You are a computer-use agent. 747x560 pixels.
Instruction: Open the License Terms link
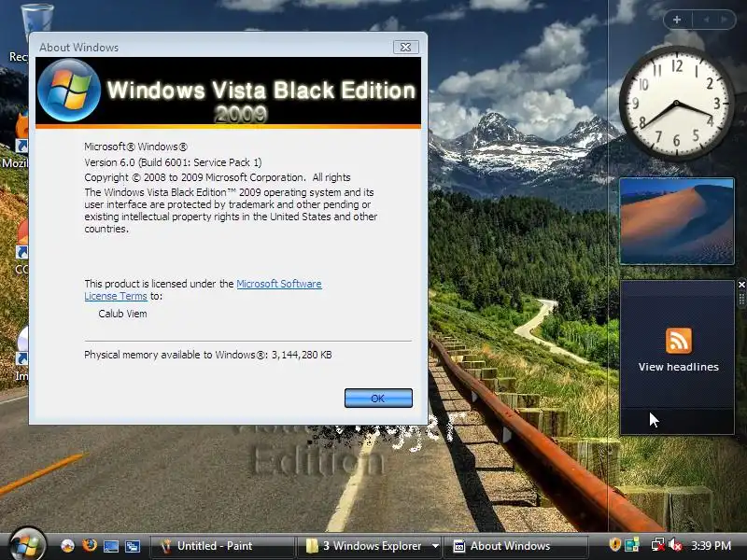click(x=116, y=296)
